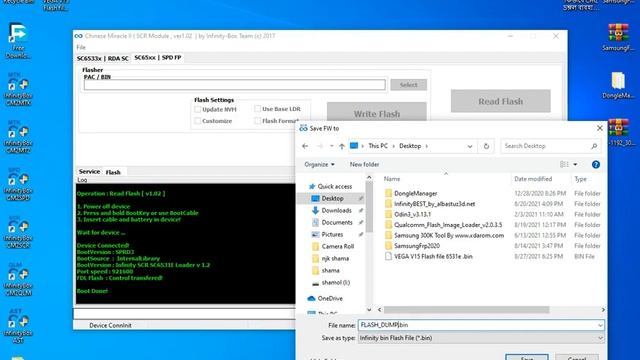640x360 pixels.
Task: Open DongleMa... folder on desktop
Action: [x=618, y=85]
